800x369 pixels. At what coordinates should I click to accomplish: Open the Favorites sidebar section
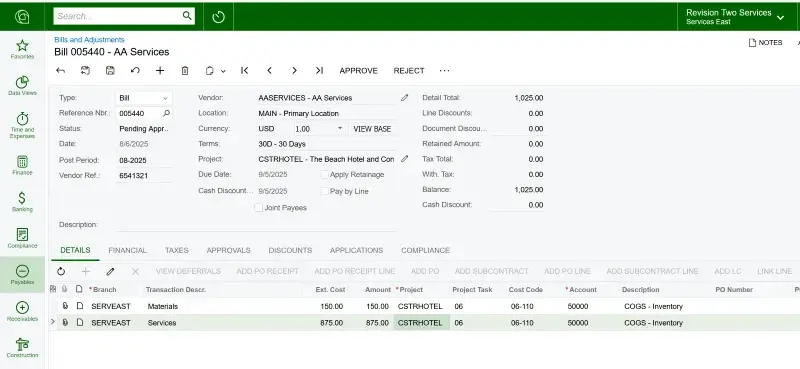tap(22, 50)
